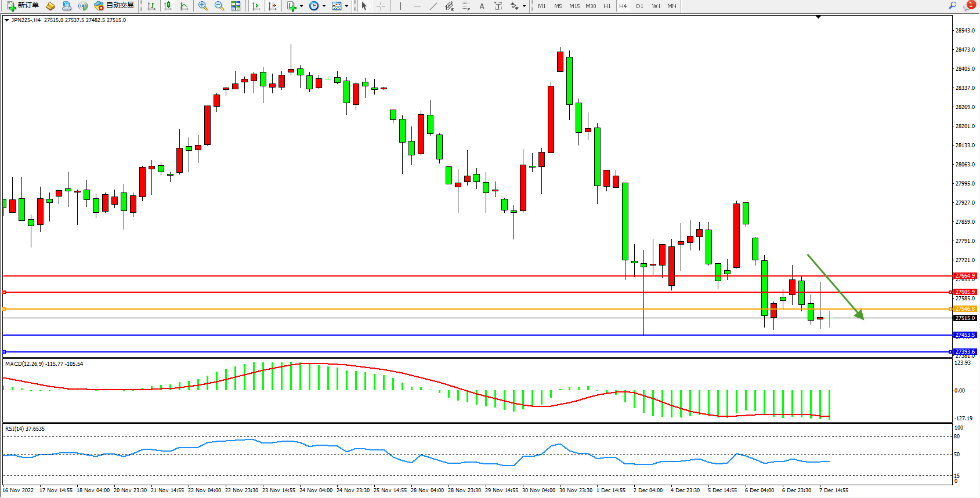980x498 pixels.
Task: Click the tile windows icon
Action: coord(236,6)
